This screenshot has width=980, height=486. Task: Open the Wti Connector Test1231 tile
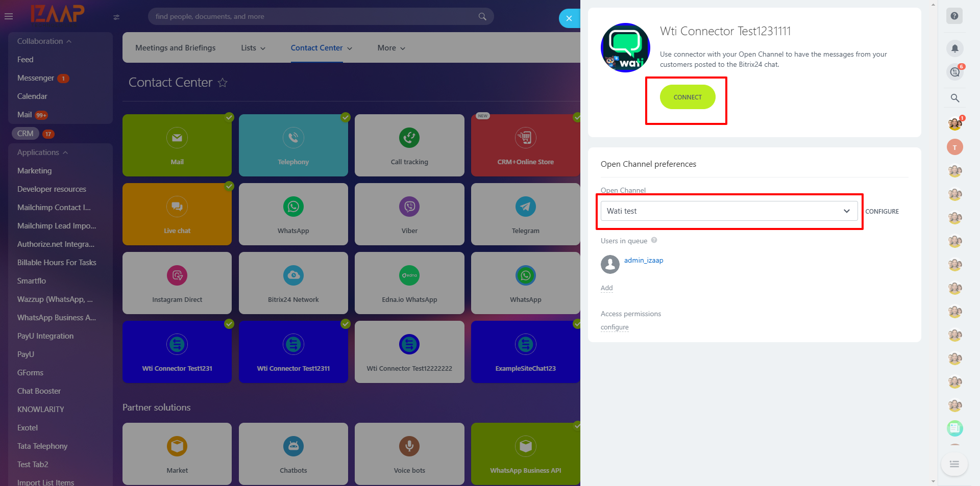(177, 352)
